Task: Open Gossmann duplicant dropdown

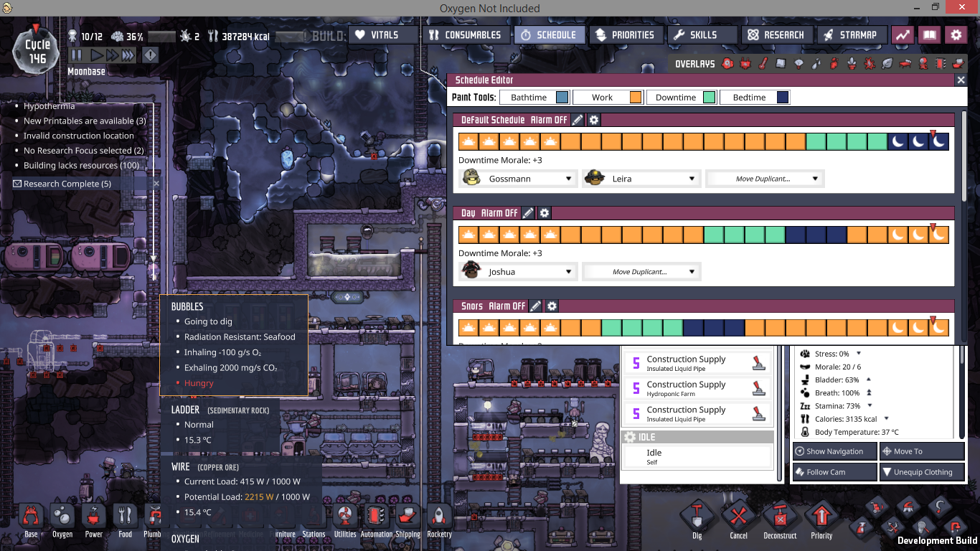Action: click(518, 179)
